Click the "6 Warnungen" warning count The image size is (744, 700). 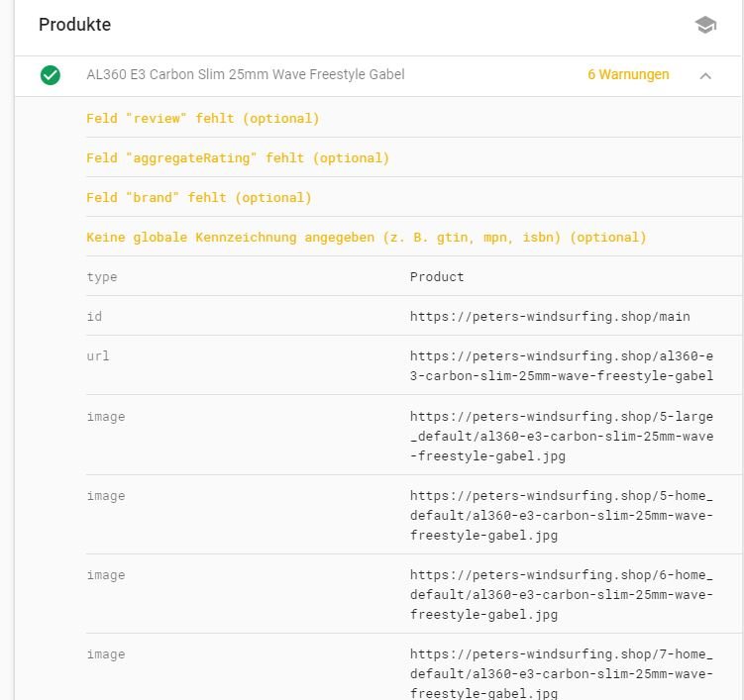(628, 75)
